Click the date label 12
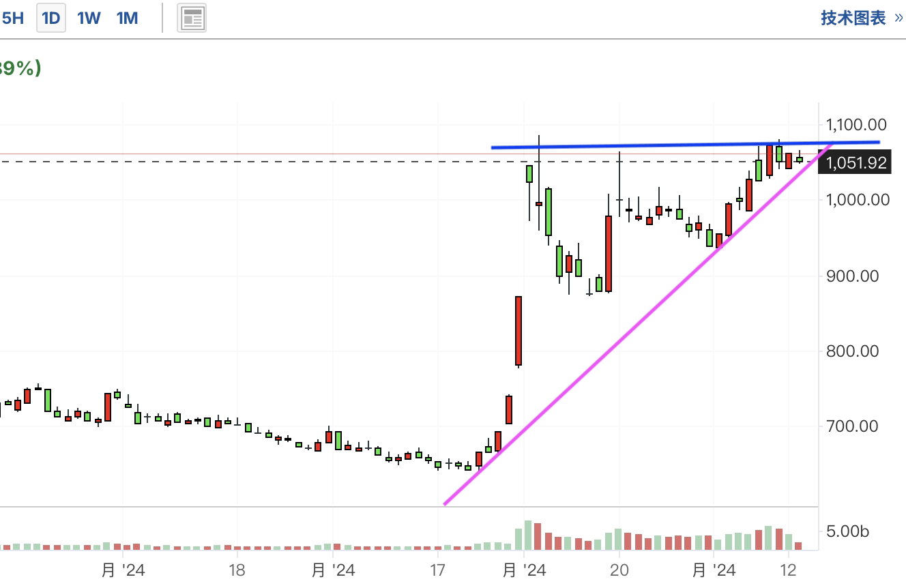 point(788,570)
